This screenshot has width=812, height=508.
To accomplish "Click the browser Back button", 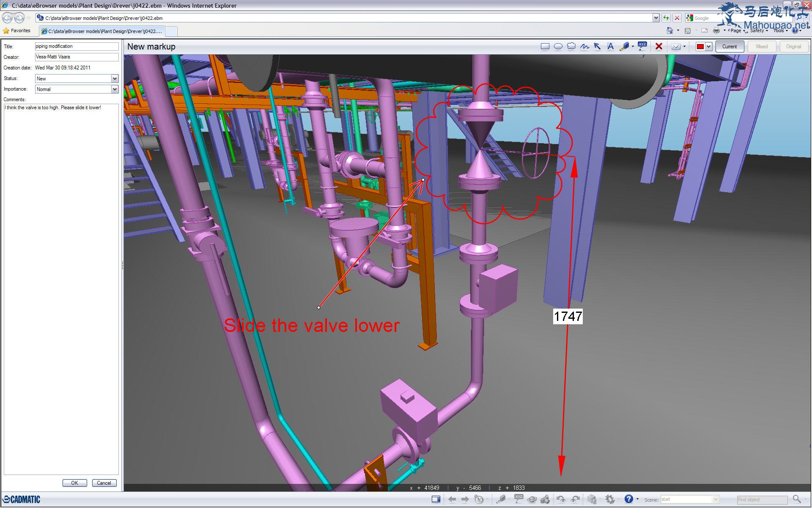I will 8,18.
